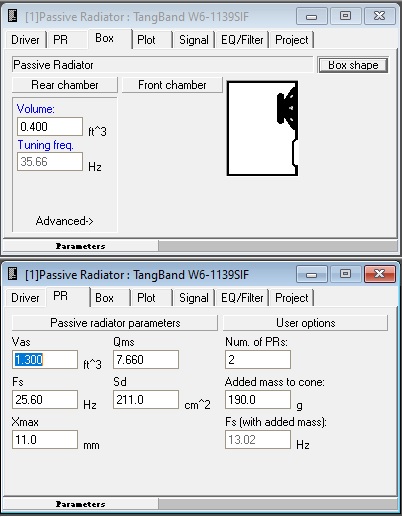Viewport: 402px width, 517px height.
Task: Open the Advanced-> box settings
Action: (64, 221)
